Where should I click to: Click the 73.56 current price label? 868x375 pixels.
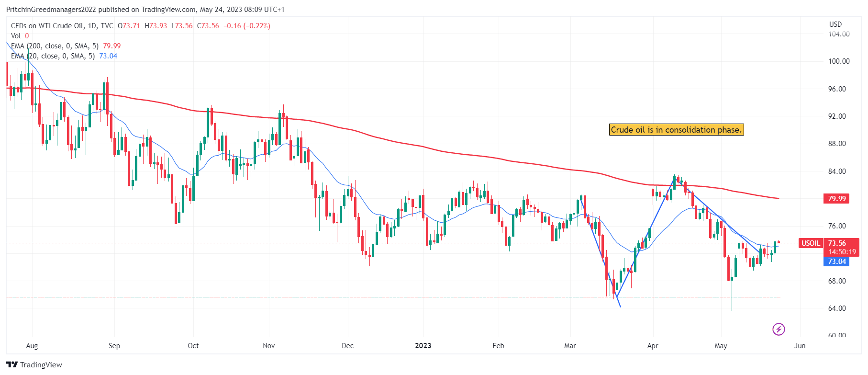[837, 243]
